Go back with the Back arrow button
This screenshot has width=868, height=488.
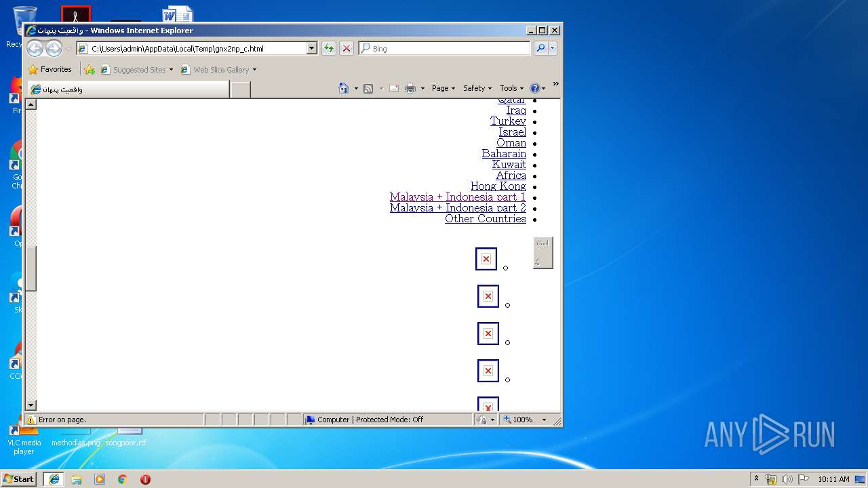35,48
